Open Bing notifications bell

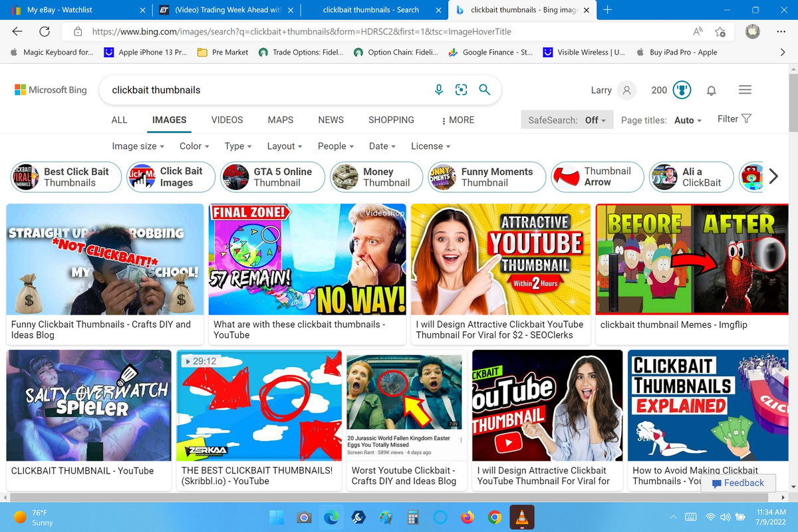click(x=712, y=90)
